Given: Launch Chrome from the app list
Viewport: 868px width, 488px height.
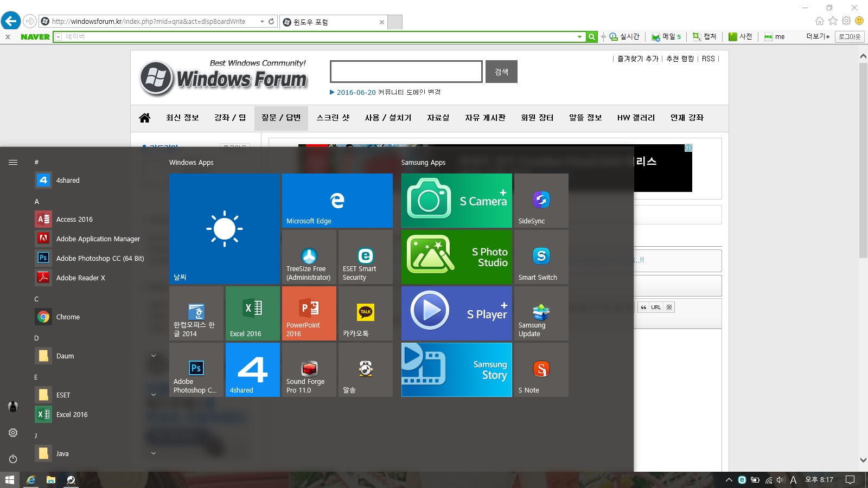Looking at the screenshot, I should [96, 317].
